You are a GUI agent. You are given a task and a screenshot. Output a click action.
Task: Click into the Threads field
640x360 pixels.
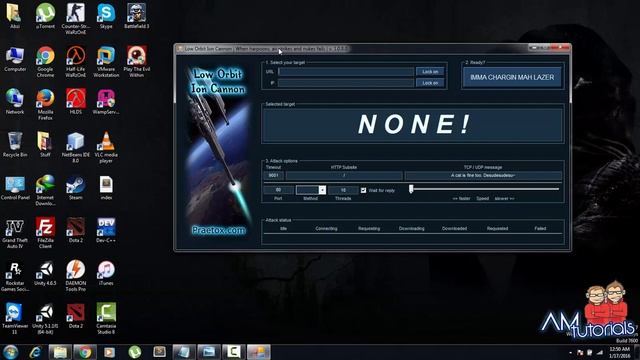click(343, 190)
